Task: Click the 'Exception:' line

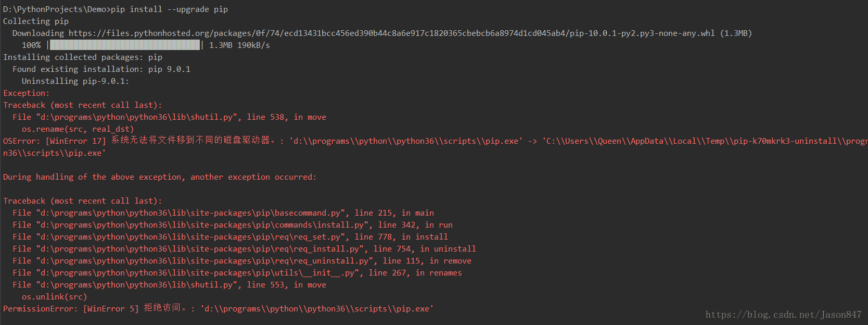Action: (x=27, y=93)
